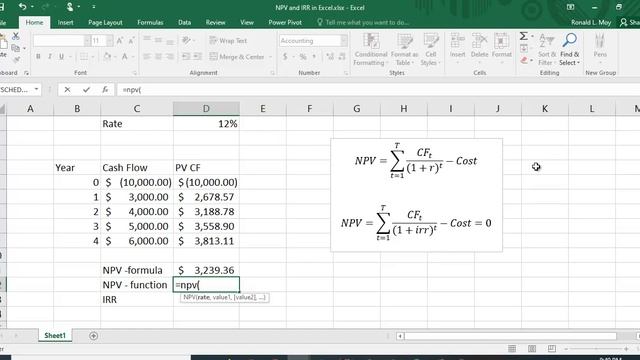Click the Undo arrow in title bar
This screenshot has height=360, width=640.
pos(23,7)
